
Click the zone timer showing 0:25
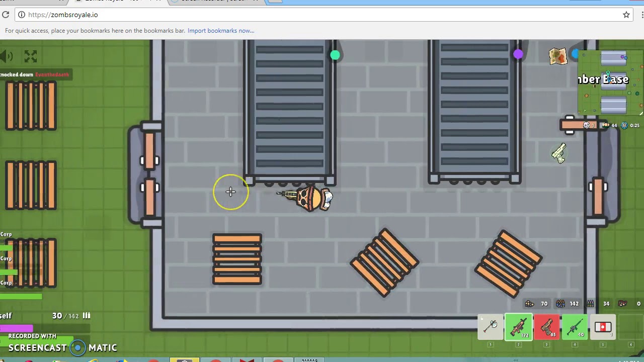(630, 125)
